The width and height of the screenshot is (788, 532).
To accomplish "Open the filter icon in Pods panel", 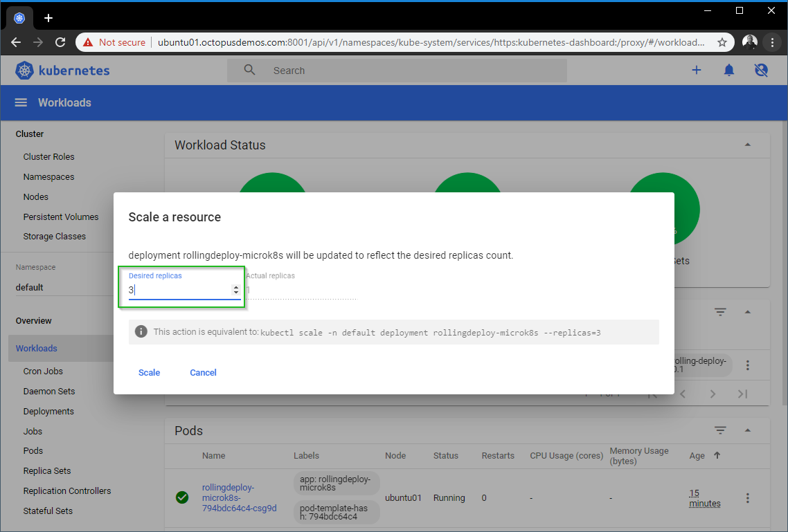I will [x=720, y=430].
